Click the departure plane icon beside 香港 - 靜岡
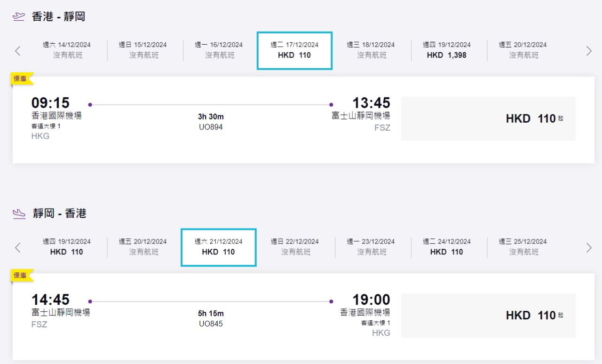This screenshot has width=602, height=364. pyautogui.click(x=18, y=16)
